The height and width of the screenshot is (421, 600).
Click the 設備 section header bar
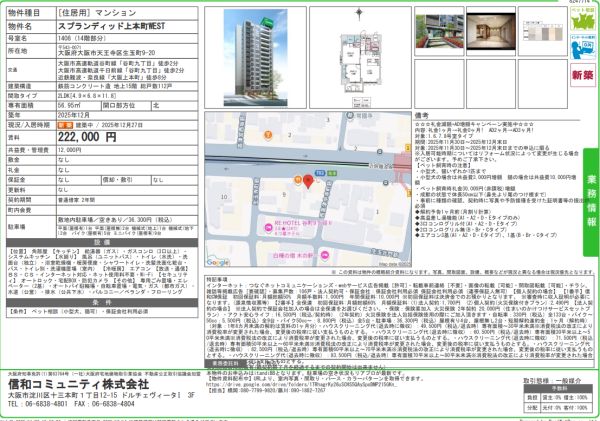[x=102, y=242]
